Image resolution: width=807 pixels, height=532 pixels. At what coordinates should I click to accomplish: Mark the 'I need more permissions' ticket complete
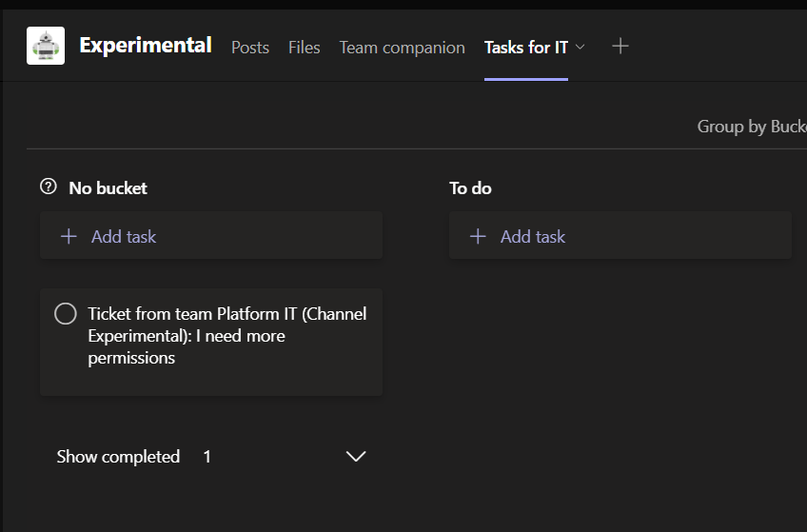(x=65, y=314)
